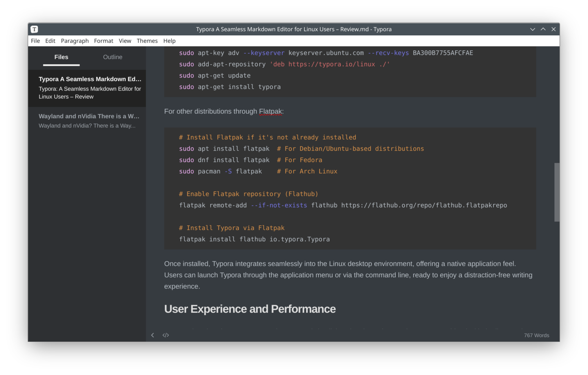Open the Format menu
Image resolution: width=588 pixels, height=375 pixels.
[103, 41]
